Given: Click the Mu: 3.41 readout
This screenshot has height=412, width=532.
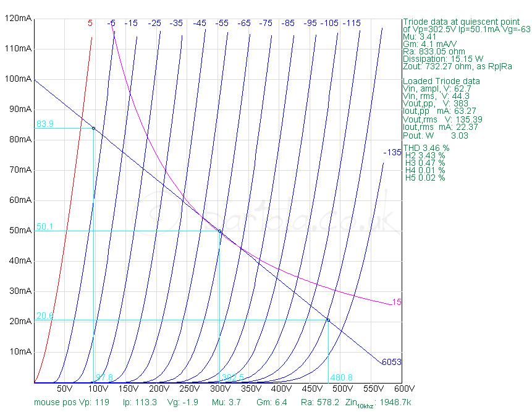Looking at the screenshot, I should (x=420, y=36).
